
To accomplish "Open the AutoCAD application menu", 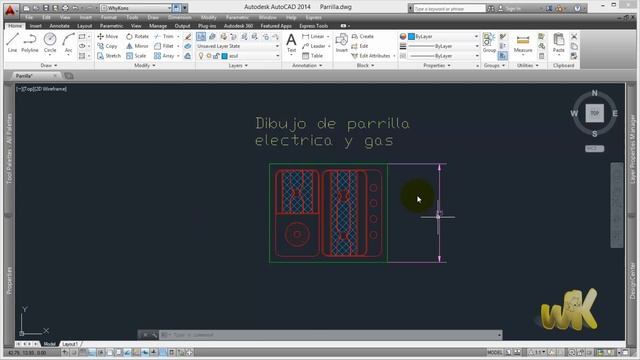I will tap(10, 10).
